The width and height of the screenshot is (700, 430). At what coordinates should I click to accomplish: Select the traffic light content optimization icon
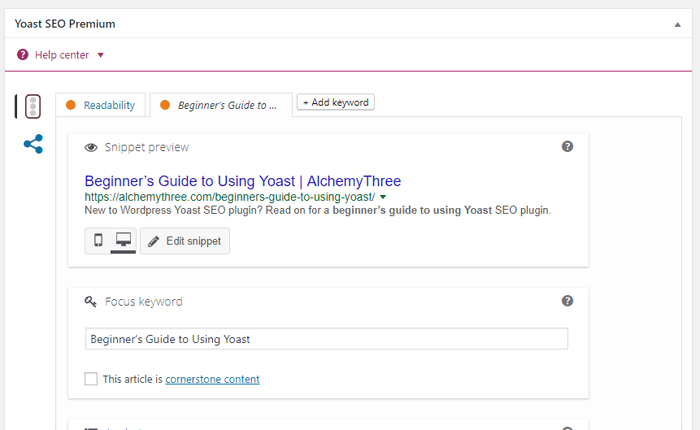pos(33,106)
